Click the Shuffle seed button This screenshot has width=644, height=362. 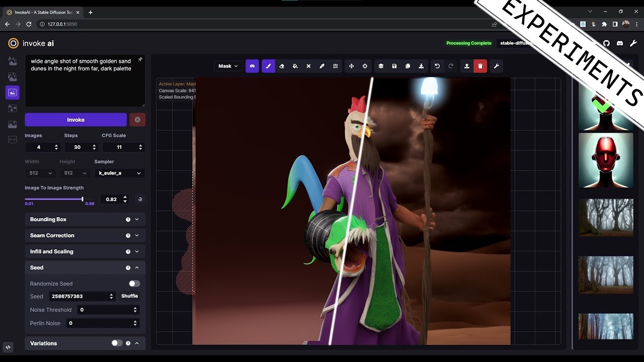[129, 296]
